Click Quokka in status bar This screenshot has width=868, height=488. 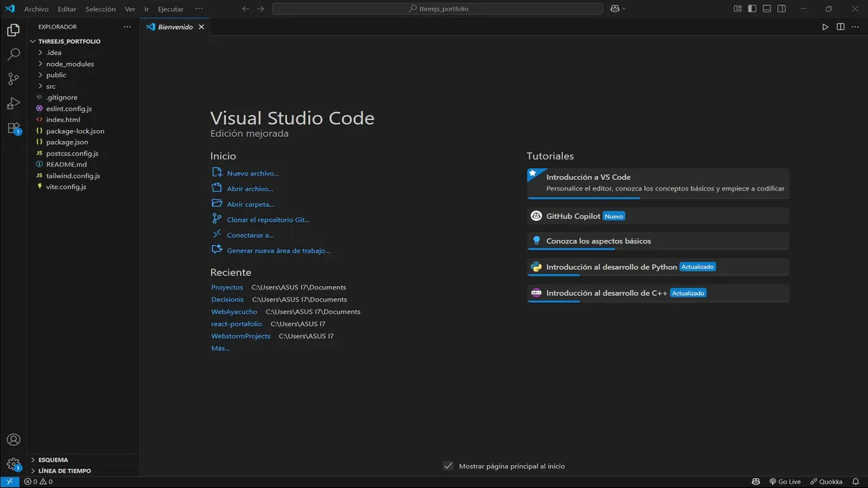click(826, 482)
